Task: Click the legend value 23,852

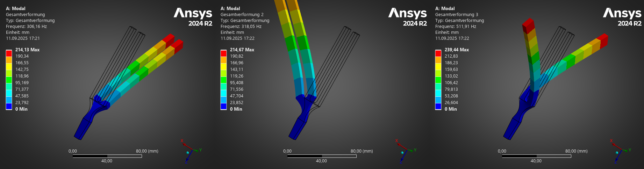Action: point(237,103)
